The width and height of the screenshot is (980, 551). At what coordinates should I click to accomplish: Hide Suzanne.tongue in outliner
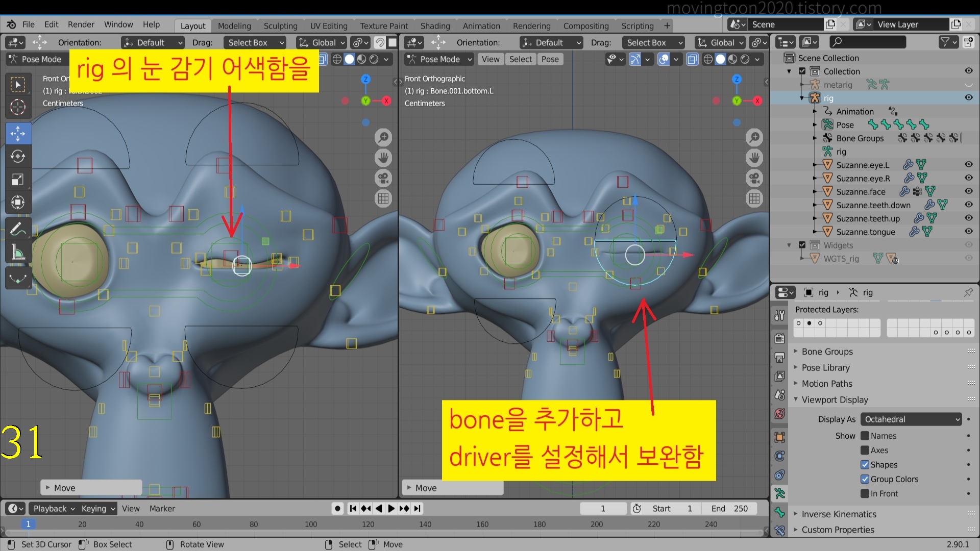968,232
